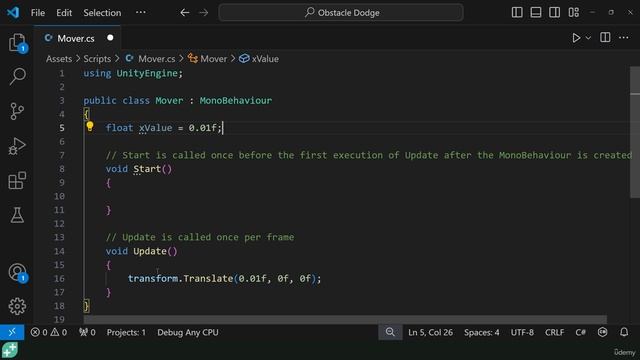
Task: Open the overflow menu ellipsis
Action: [x=141, y=12]
